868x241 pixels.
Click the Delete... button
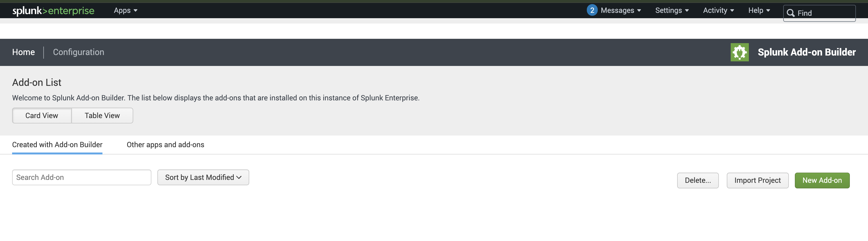click(698, 180)
